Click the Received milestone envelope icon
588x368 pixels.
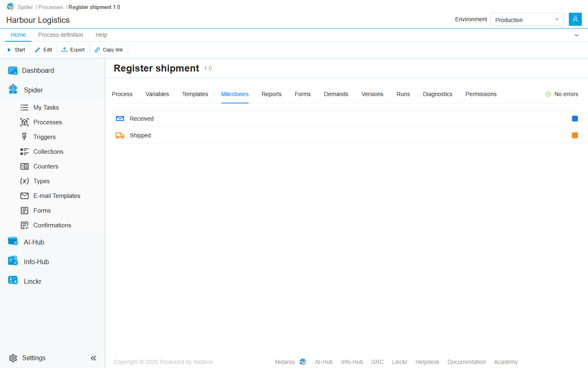pos(120,119)
